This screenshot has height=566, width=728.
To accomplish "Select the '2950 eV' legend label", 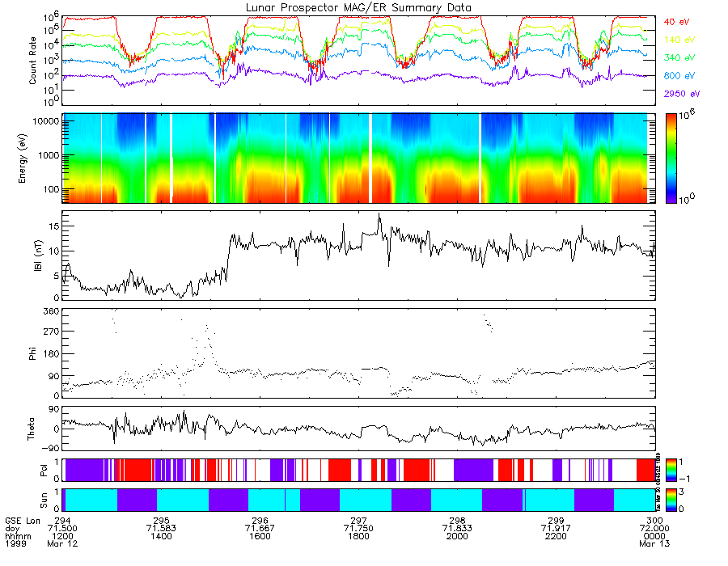I will pyautogui.click(x=682, y=94).
